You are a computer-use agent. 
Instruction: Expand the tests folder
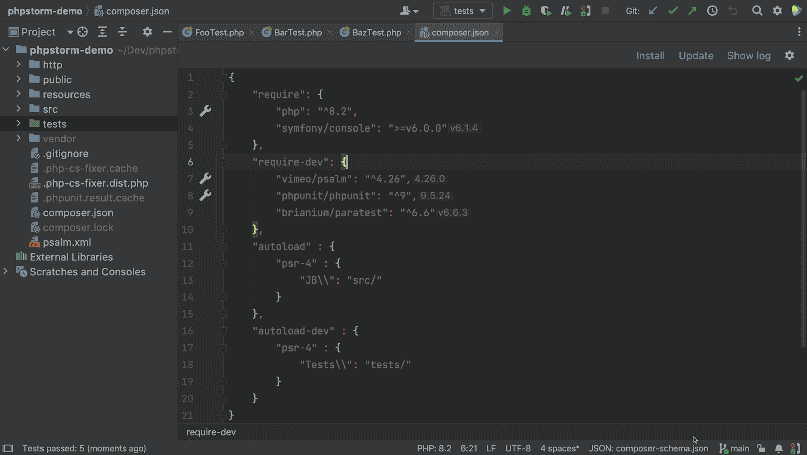19,124
